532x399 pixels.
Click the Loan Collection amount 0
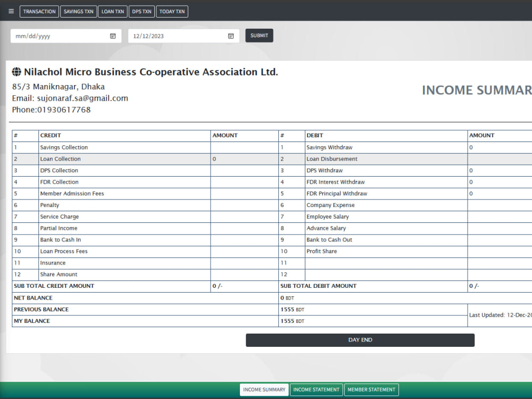pos(214,159)
